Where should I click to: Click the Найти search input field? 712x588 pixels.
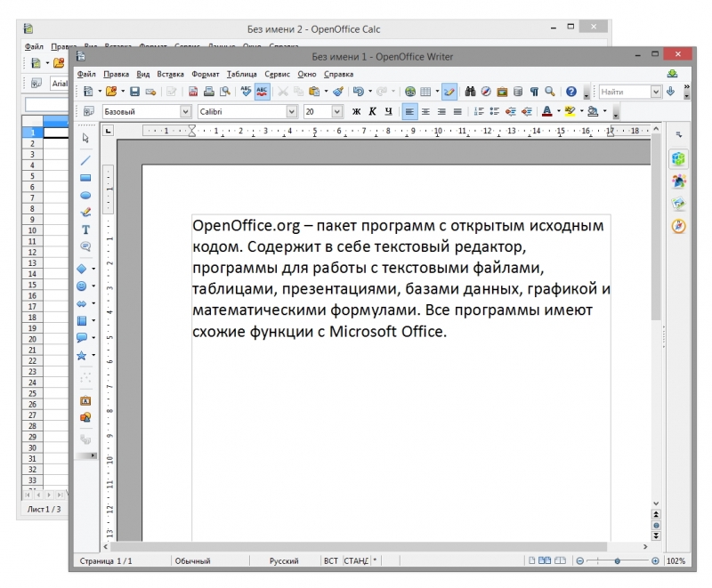[x=625, y=92]
